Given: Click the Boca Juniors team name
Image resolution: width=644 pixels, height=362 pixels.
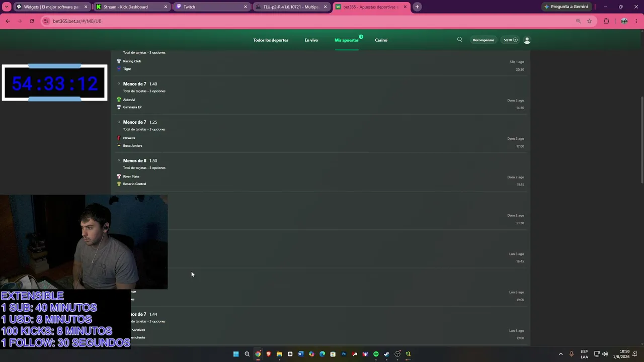Looking at the screenshot, I should pos(133,146).
